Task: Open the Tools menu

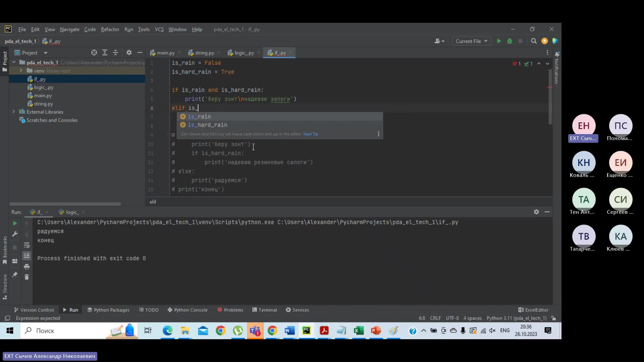Action: [144, 29]
